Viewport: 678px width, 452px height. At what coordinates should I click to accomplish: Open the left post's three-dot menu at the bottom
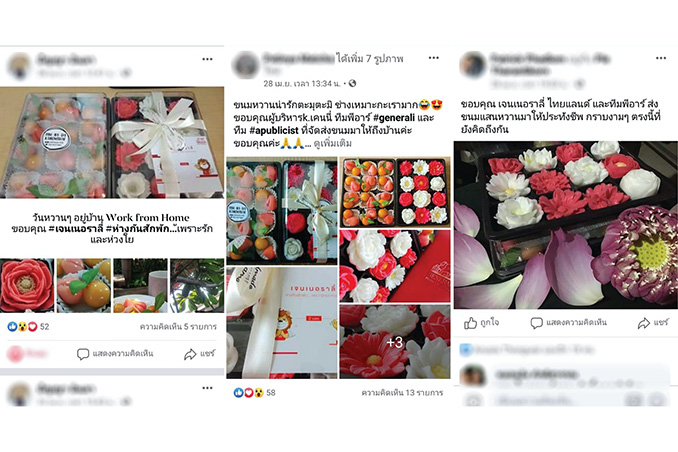208,388
